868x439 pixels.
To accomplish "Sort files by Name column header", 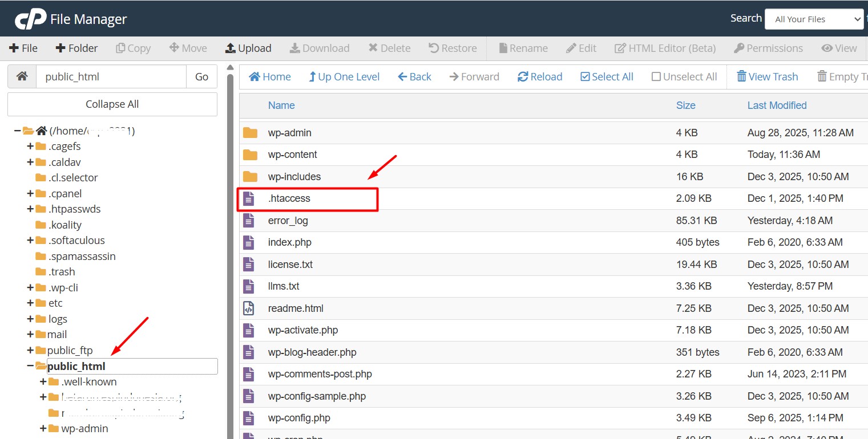I will tap(281, 105).
